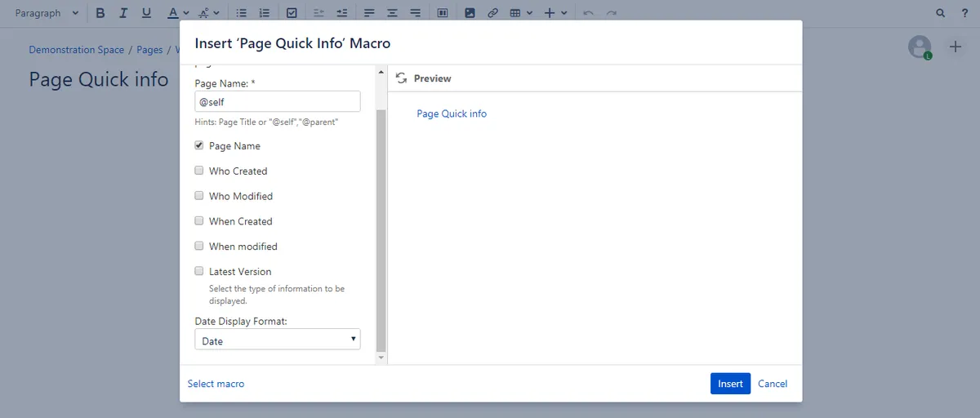The width and height of the screenshot is (980, 418).
Task: Apply underline formatting from toolbar
Action: tap(146, 13)
